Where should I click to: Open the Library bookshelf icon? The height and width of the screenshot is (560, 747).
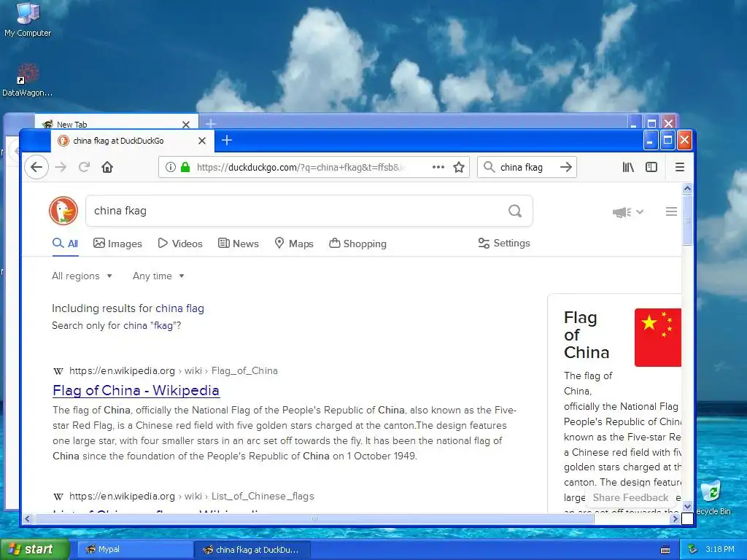point(628,167)
